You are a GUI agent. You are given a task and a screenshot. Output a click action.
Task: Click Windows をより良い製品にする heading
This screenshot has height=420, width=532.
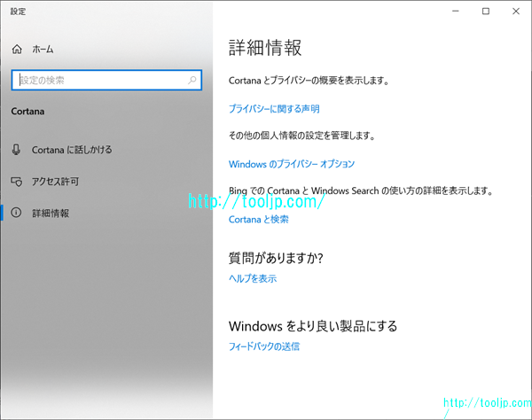click(313, 326)
